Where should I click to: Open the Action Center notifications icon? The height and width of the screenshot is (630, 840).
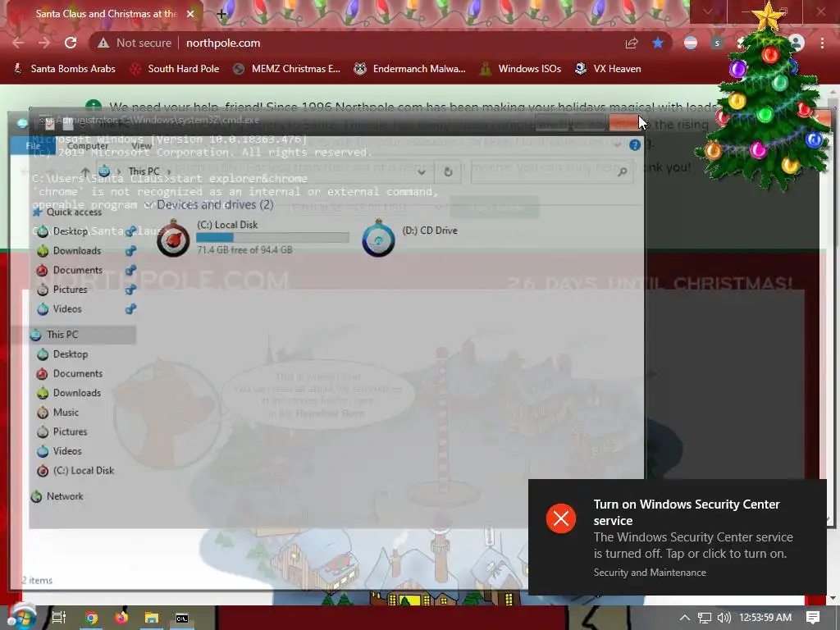(813, 618)
